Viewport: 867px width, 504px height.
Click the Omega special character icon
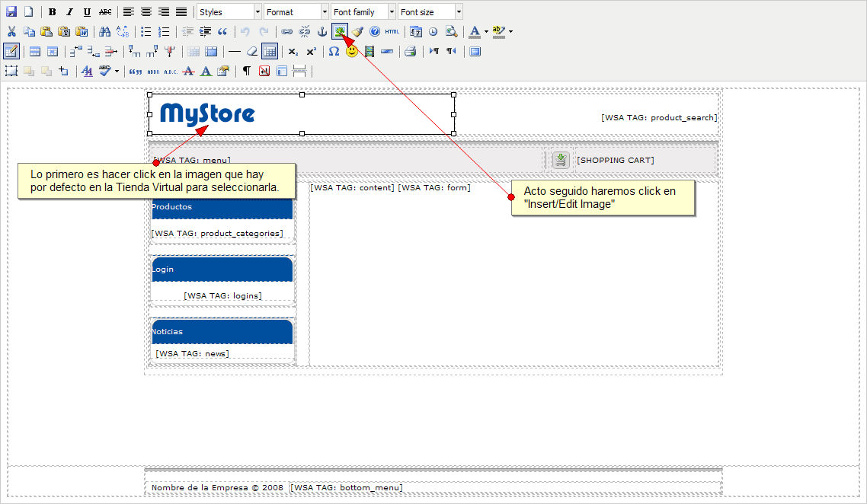[x=334, y=52]
